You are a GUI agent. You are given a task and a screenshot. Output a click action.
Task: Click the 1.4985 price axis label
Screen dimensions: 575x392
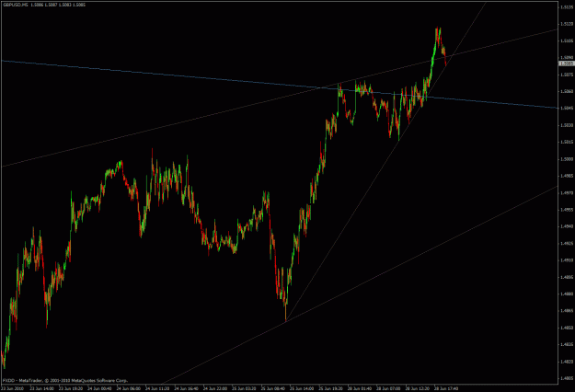tap(567, 176)
